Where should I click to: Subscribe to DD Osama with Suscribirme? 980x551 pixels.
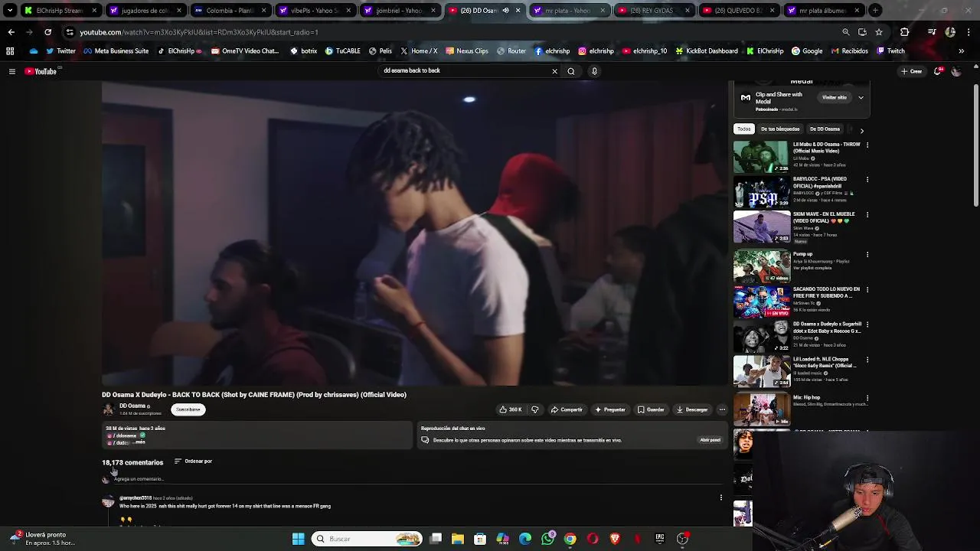pos(188,409)
